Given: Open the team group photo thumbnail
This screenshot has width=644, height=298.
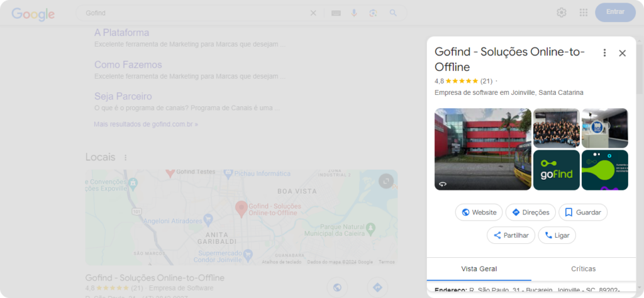Looking at the screenshot, I should coord(557,128).
